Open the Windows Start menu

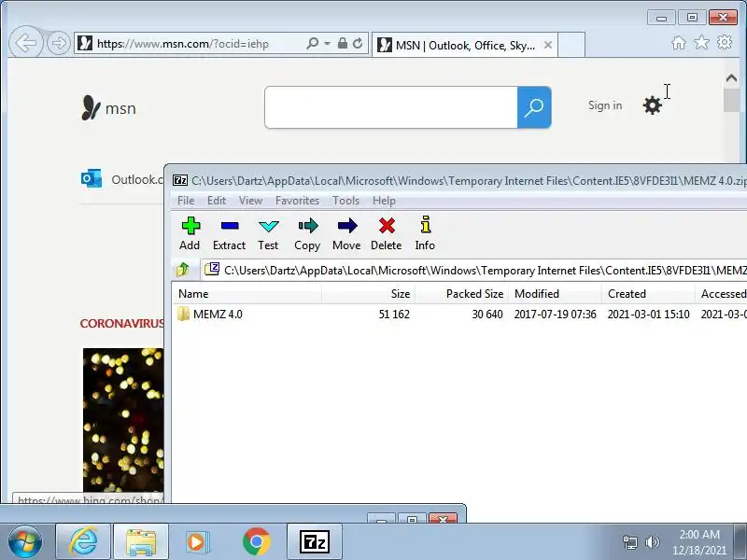click(24, 542)
